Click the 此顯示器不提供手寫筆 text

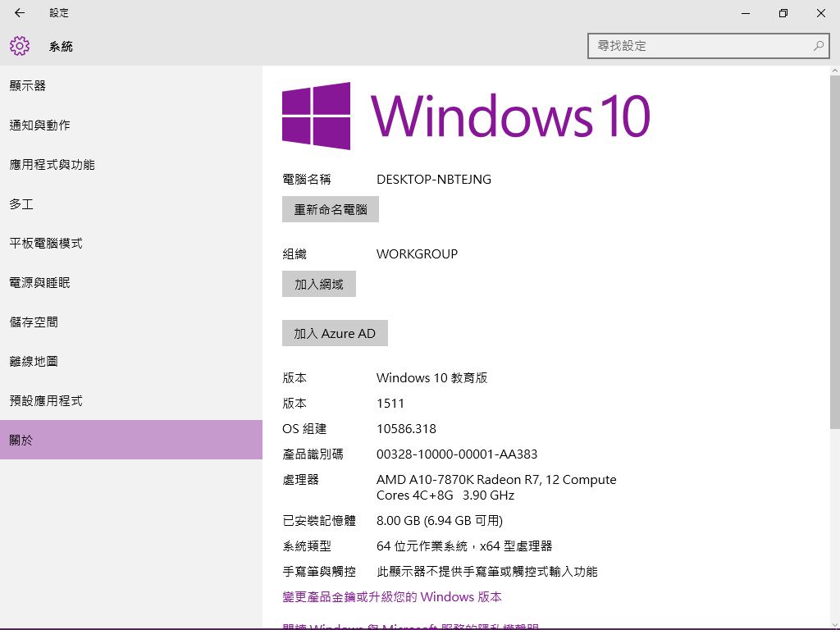tap(487, 572)
